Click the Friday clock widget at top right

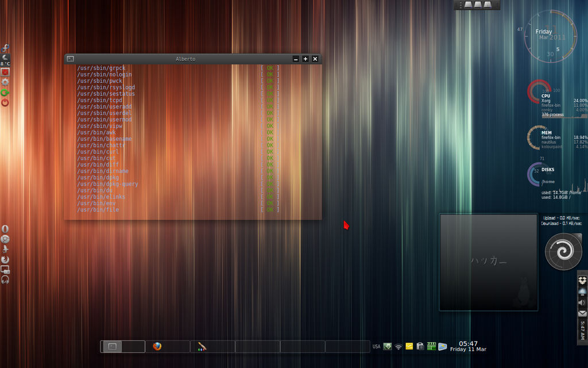(550, 36)
